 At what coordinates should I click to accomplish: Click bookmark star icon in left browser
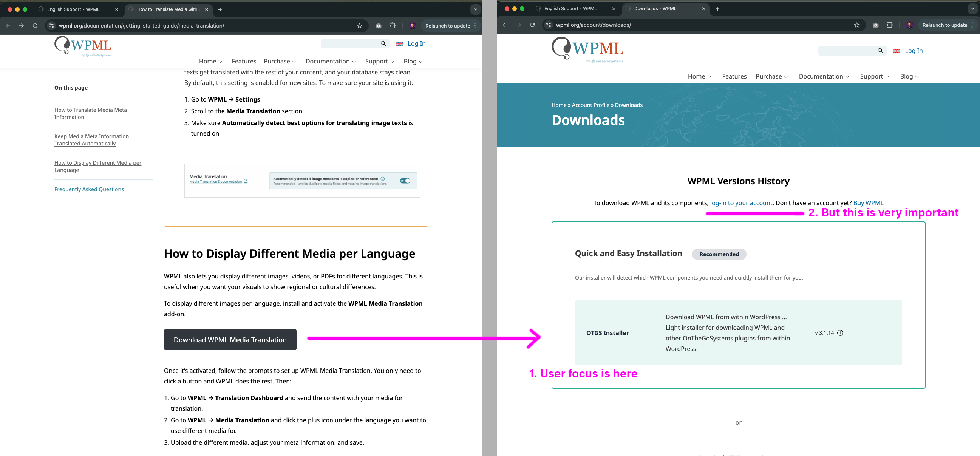[360, 25]
